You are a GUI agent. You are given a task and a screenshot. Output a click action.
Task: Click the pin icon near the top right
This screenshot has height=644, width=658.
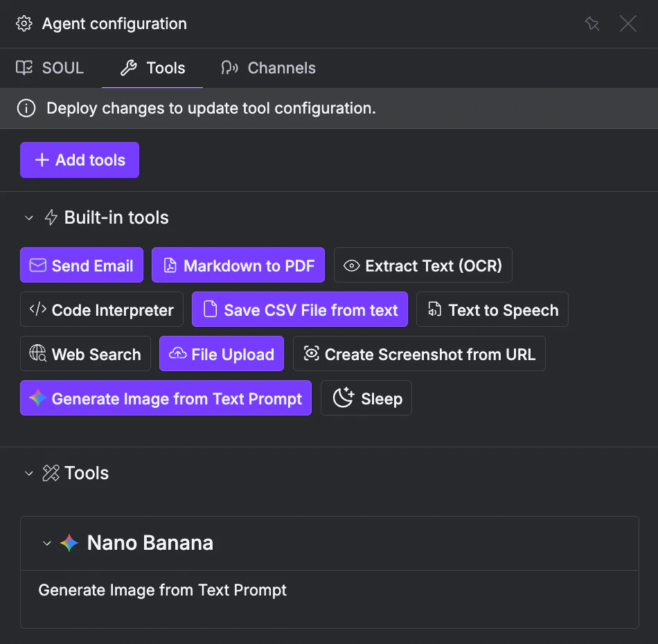[x=592, y=23]
